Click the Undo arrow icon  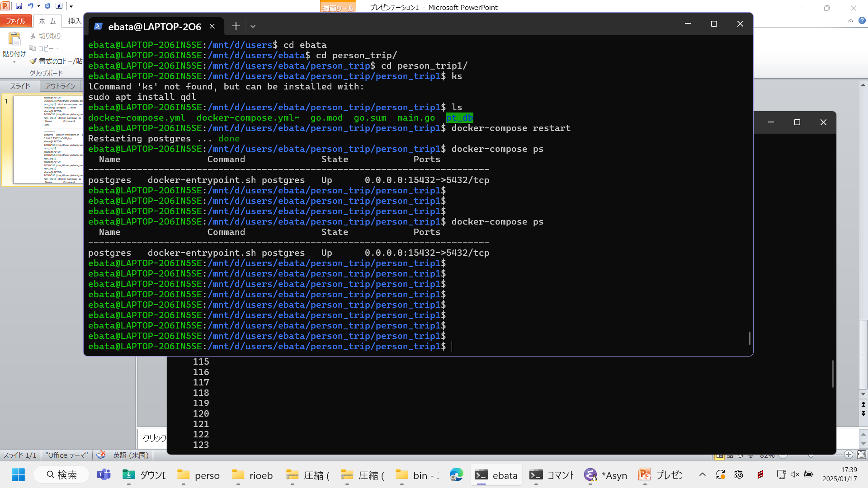coord(30,6)
